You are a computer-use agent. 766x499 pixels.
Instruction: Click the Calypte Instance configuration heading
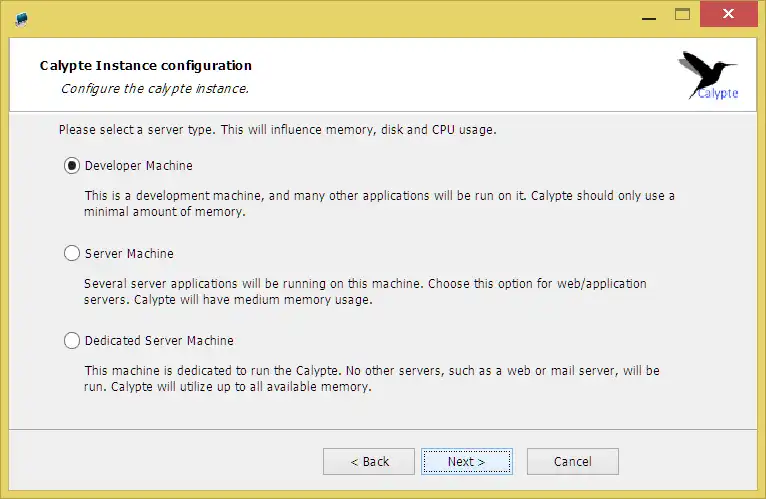coord(146,66)
